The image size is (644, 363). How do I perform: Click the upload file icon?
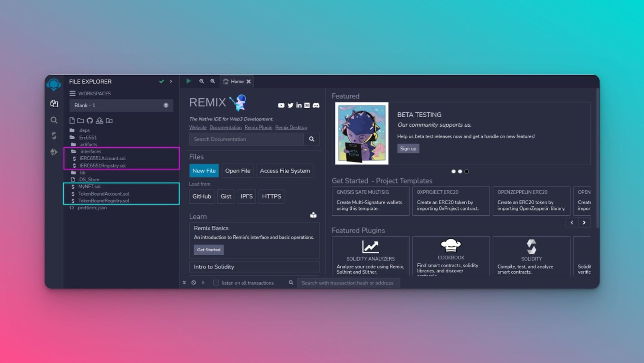(99, 121)
